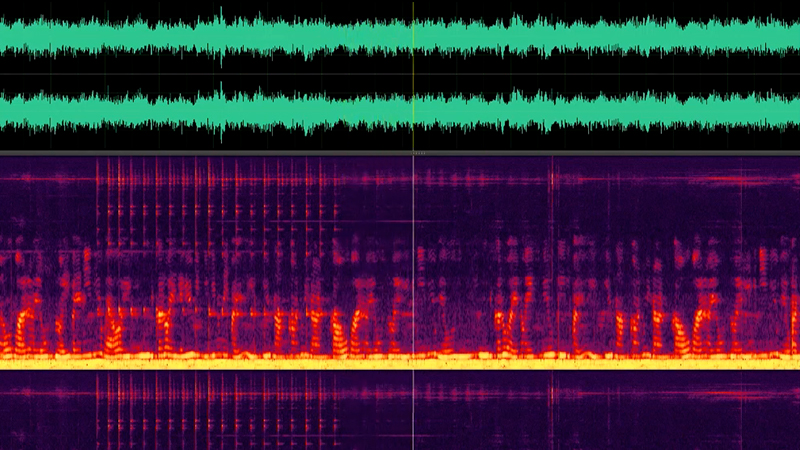800x450 pixels.
Task: Click the playhead line in the upper spectrogram
Action: pyautogui.click(x=414, y=250)
